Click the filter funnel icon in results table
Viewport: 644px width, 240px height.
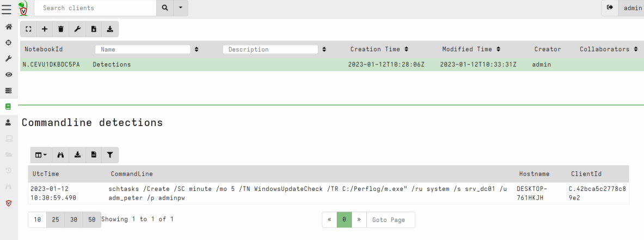pyautogui.click(x=110, y=155)
